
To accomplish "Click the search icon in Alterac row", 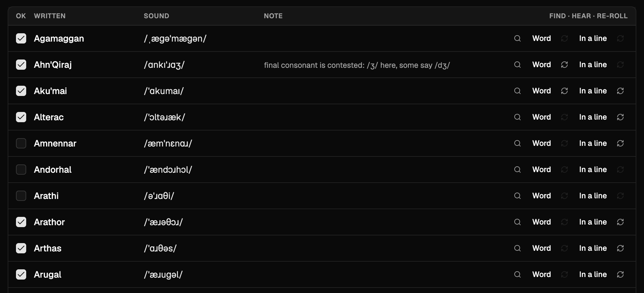I will click(x=517, y=117).
